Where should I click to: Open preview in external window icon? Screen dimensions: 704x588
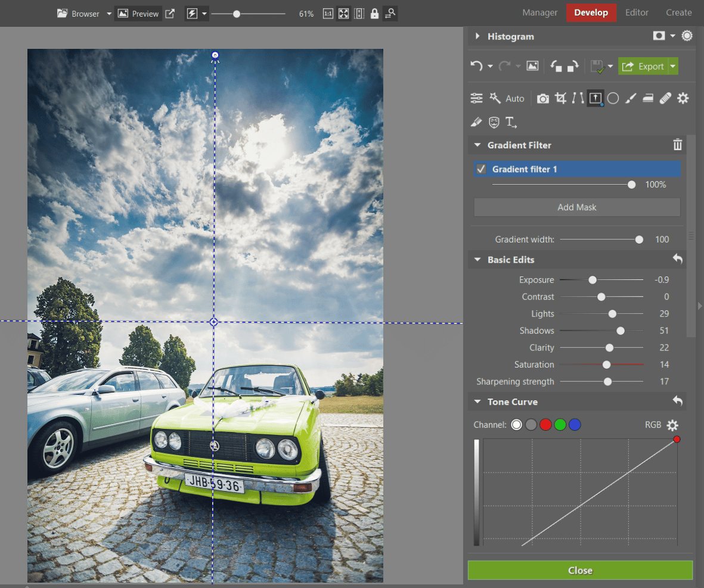170,14
